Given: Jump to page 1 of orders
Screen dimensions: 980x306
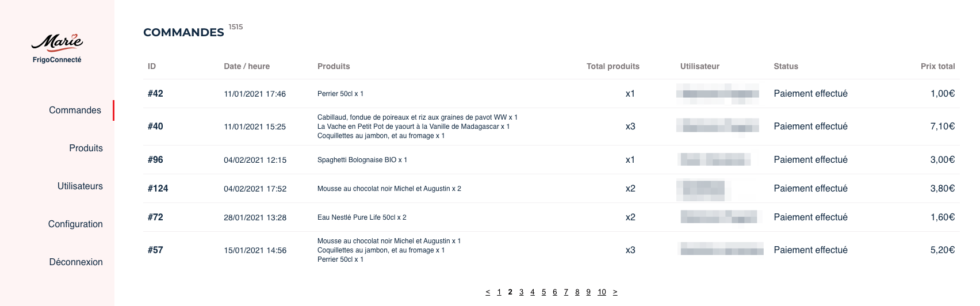Looking at the screenshot, I should 499,292.
